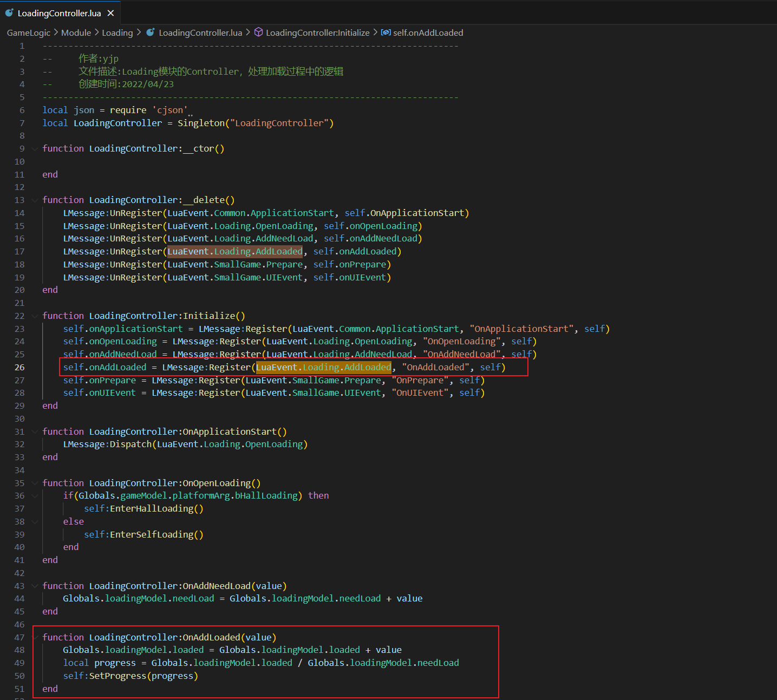
Task: Click the Lua icon in breadcrumb path
Action: pos(151,32)
